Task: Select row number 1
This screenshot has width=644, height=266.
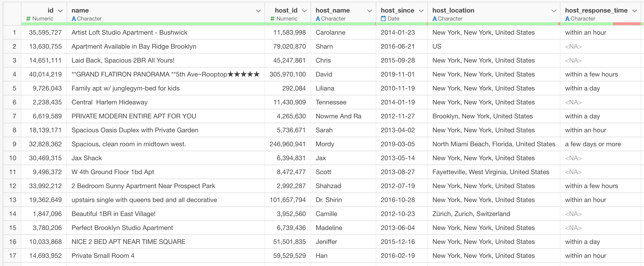Action: pyautogui.click(x=12, y=33)
